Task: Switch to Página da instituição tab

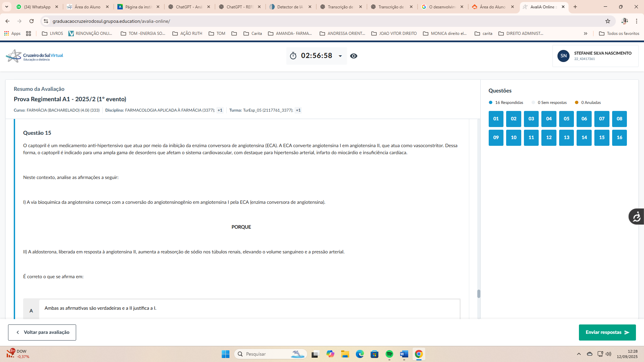Action: (x=138, y=7)
